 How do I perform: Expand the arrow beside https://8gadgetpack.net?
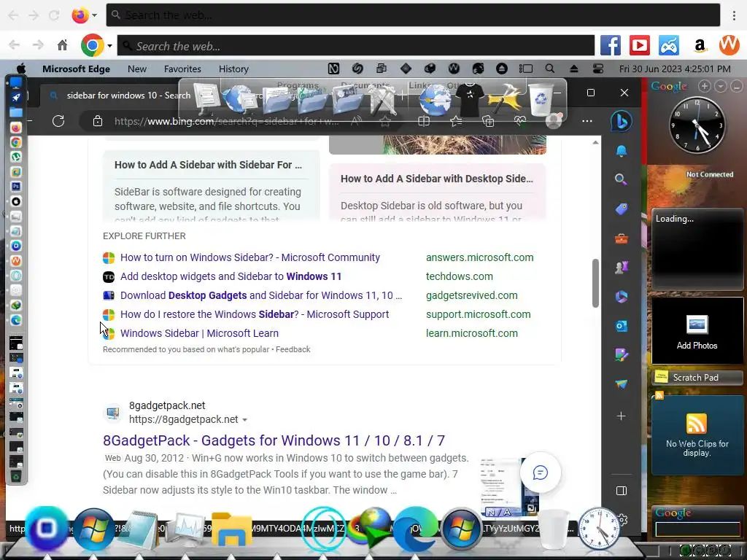pyautogui.click(x=244, y=420)
